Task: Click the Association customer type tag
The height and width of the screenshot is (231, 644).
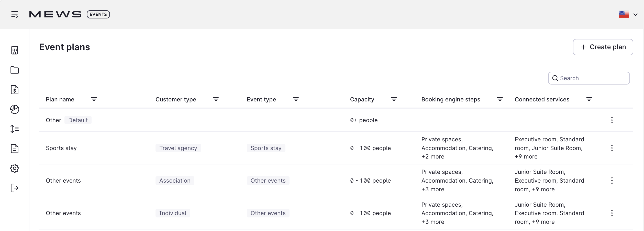Action: point(175,181)
